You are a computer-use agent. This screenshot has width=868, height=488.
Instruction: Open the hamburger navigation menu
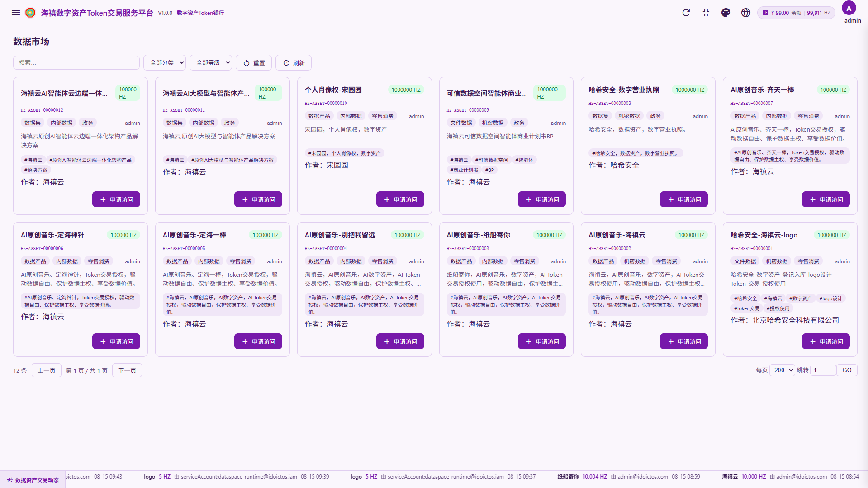point(16,13)
